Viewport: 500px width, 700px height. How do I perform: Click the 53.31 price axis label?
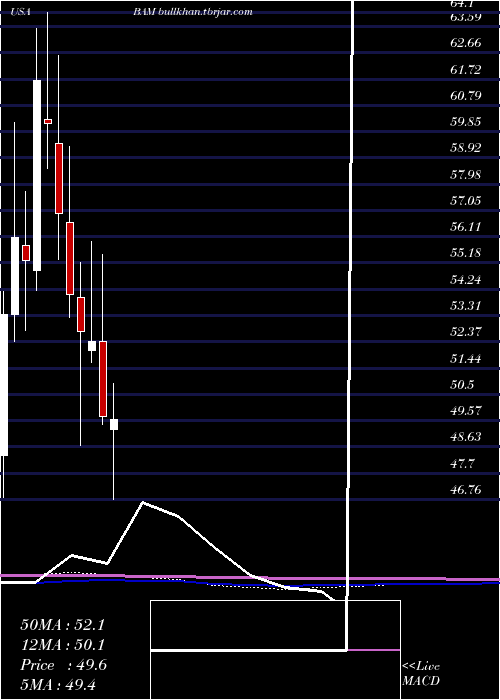(466, 306)
